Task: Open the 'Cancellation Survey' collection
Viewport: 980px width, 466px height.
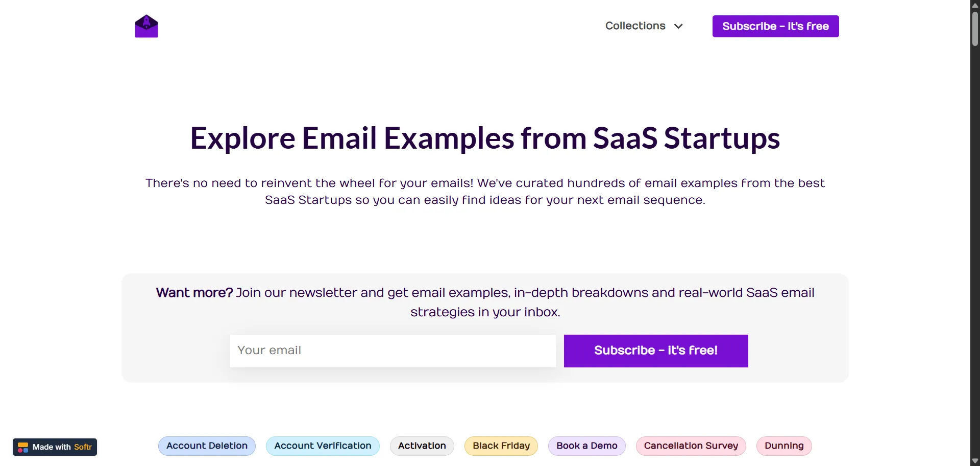Action: (x=691, y=446)
